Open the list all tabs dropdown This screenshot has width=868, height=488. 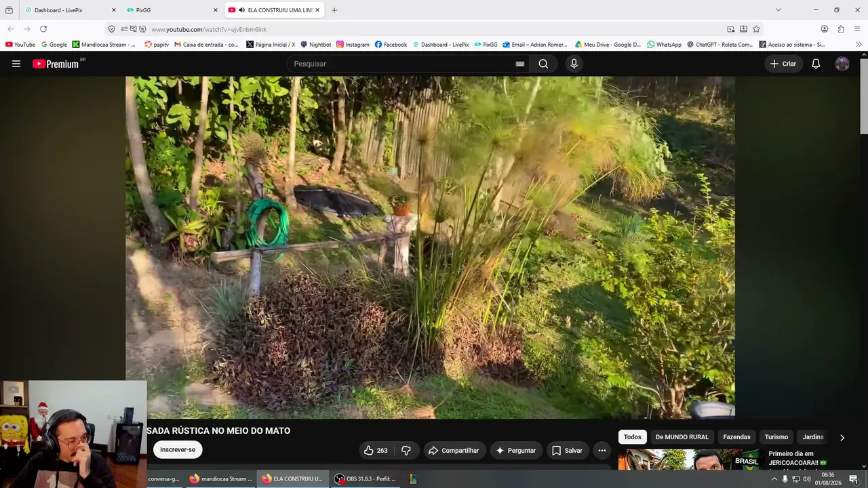click(x=778, y=10)
